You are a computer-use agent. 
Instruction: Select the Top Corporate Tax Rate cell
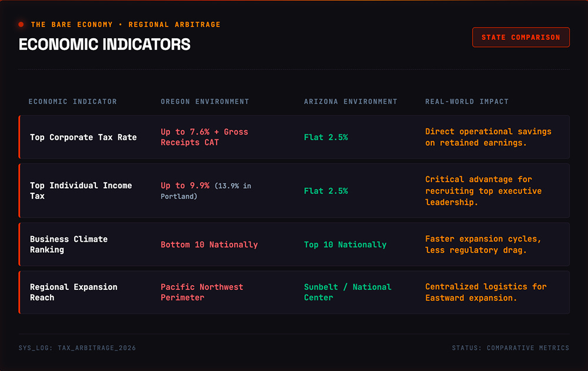[83, 137]
